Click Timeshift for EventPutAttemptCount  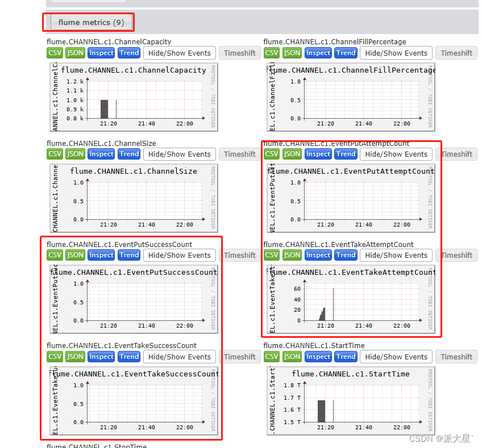pyautogui.click(x=456, y=154)
